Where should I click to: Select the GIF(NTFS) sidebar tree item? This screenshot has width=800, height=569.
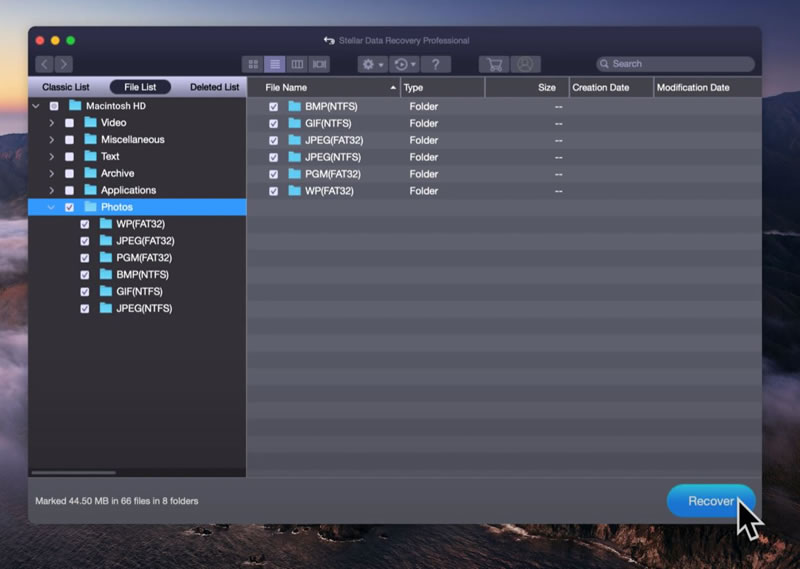click(139, 291)
